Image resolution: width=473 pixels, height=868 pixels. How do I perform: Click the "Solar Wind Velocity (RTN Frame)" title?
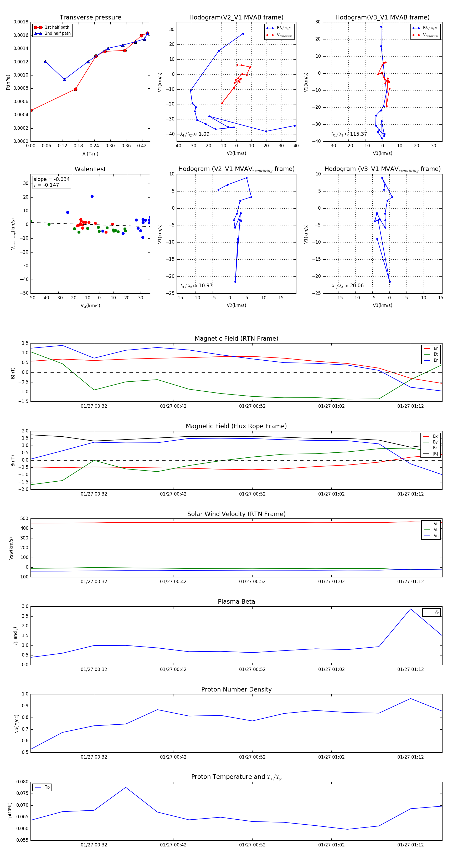[236, 514]
